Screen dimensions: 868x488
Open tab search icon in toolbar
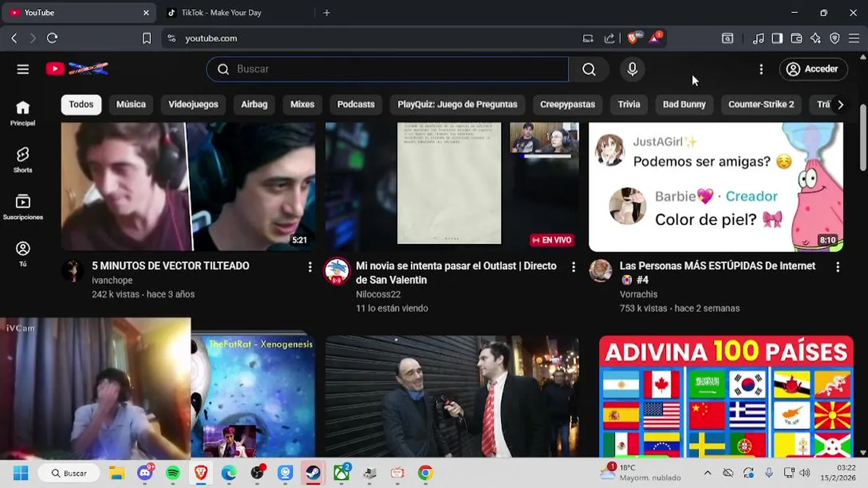[x=727, y=39]
